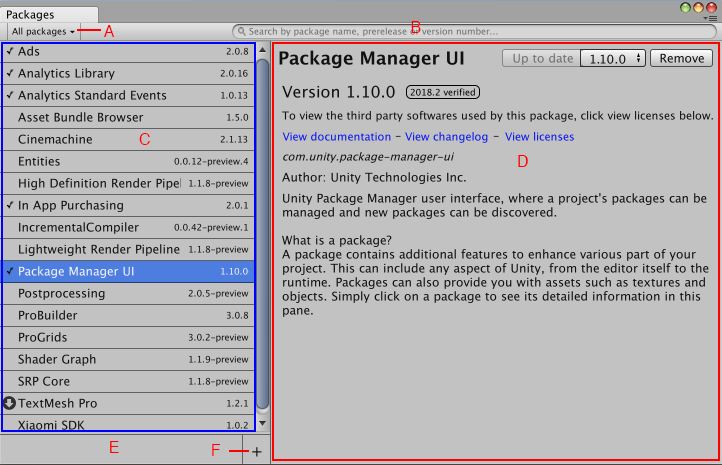The width and height of the screenshot is (722, 465).
Task: Click the TextMesh Pro download arrow icon
Action: tap(9, 403)
